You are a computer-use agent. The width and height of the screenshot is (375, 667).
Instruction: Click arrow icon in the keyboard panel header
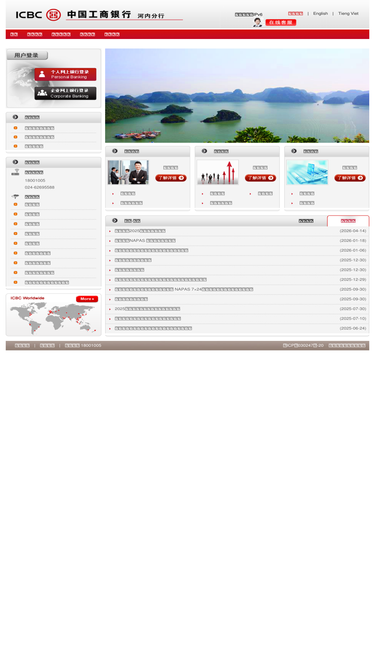(294, 151)
